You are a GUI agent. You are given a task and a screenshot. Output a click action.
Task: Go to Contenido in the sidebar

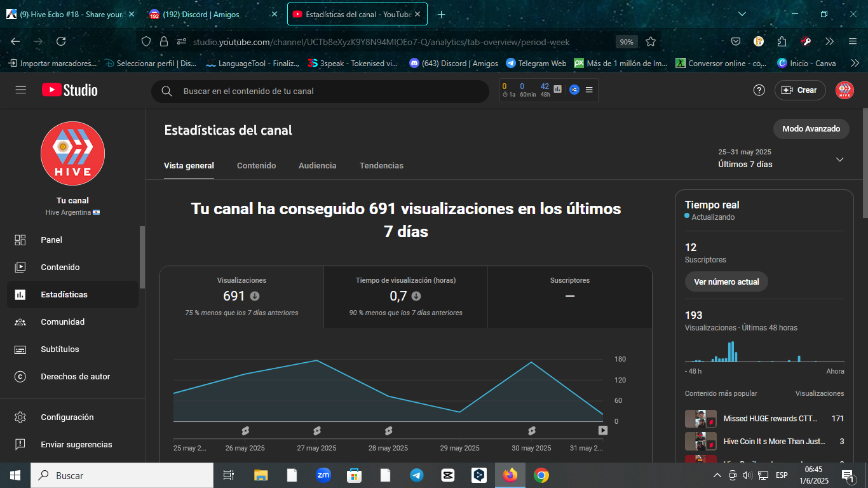(x=73, y=267)
